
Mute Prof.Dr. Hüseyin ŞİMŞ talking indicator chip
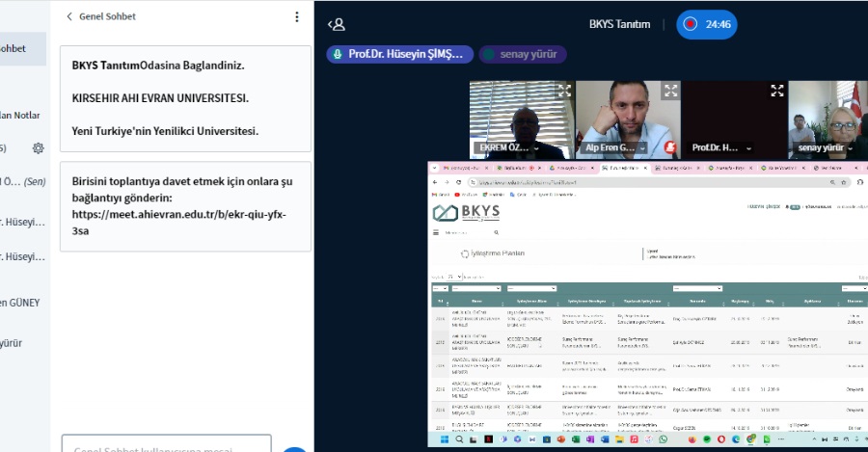coord(399,54)
